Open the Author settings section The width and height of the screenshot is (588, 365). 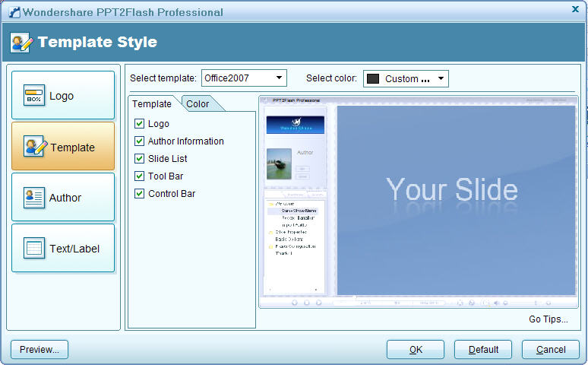[x=63, y=197]
